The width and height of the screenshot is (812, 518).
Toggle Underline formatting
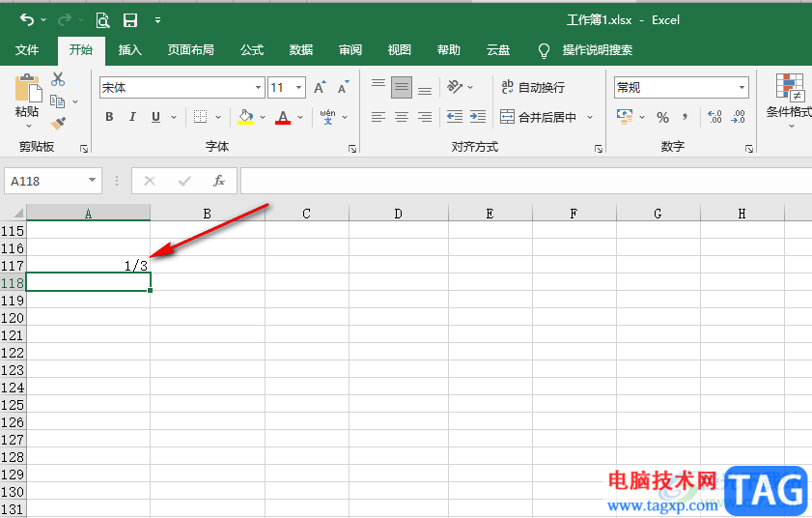[x=155, y=117]
